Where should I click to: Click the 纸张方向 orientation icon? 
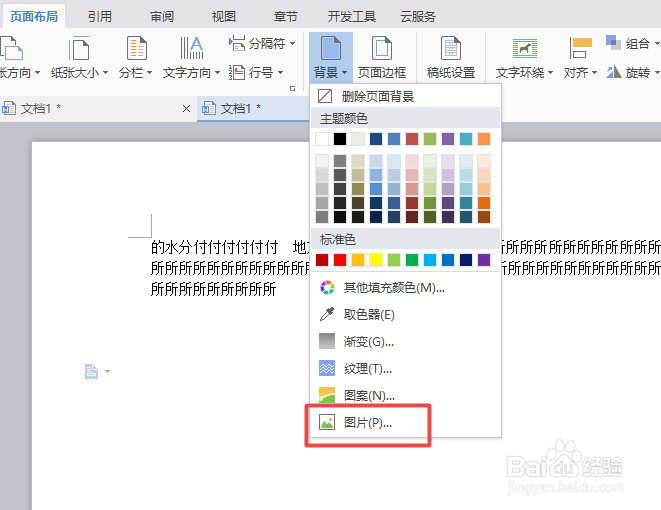12,48
